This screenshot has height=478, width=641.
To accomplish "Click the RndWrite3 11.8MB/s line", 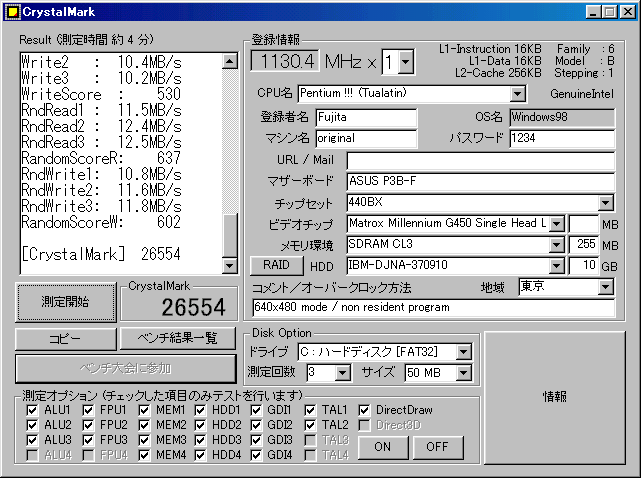I will point(101,206).
